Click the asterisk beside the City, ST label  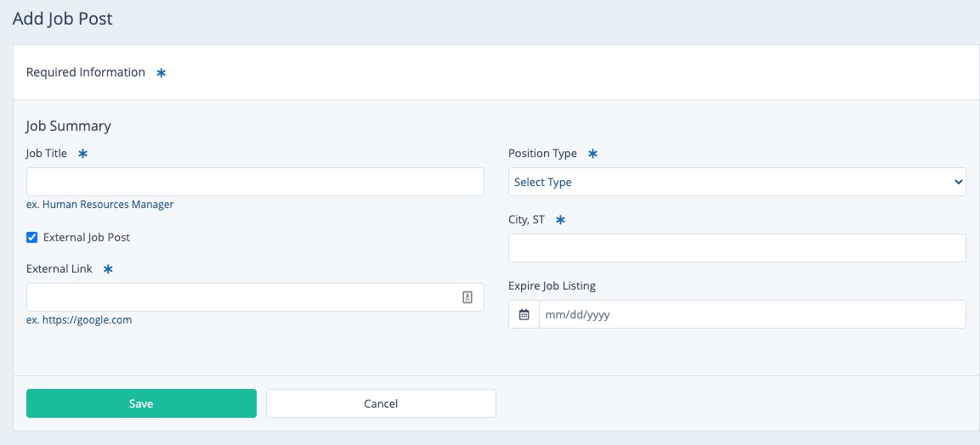(x=560, y=220)
